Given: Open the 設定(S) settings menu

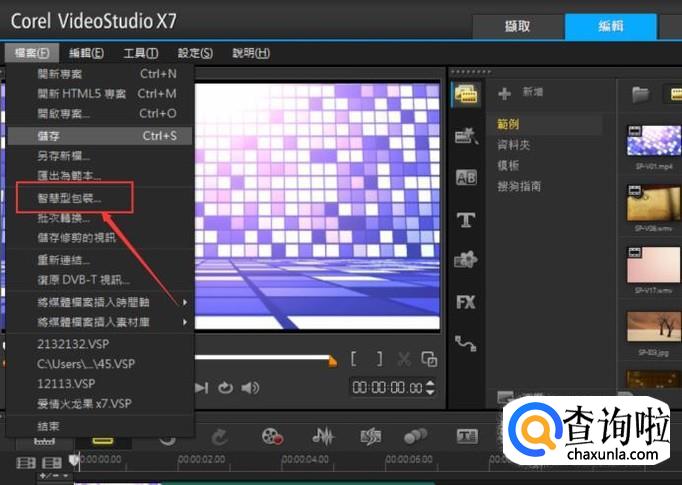Looking at the screenshot, I should pos(195,53).
